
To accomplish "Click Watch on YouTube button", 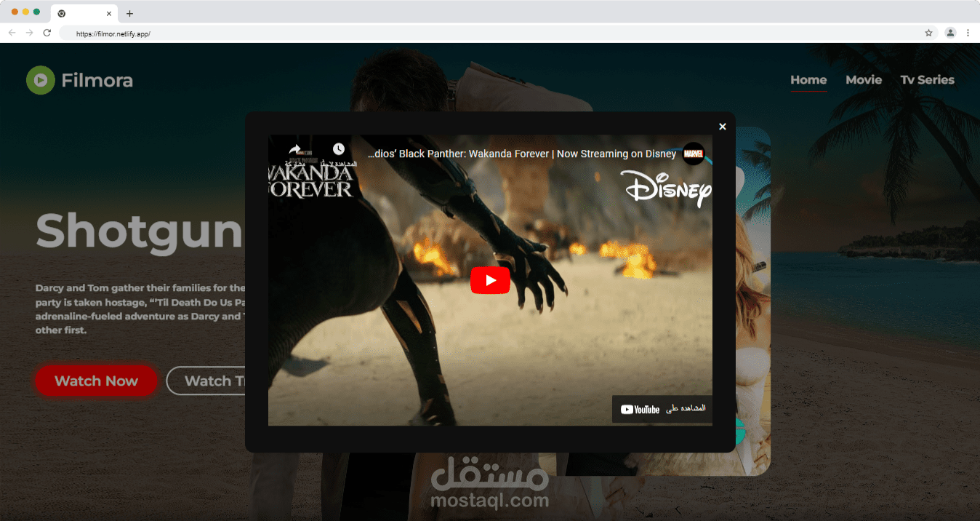I will [x=662, y=409].
